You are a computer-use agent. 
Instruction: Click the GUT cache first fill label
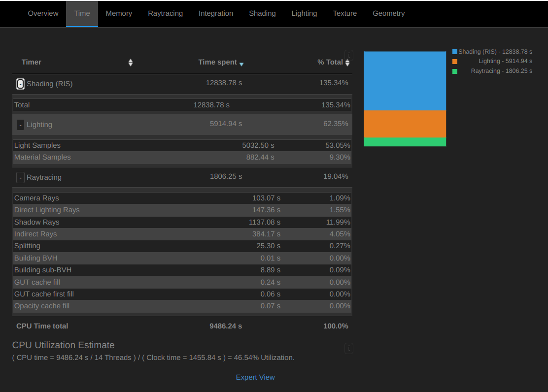(44, 294)
